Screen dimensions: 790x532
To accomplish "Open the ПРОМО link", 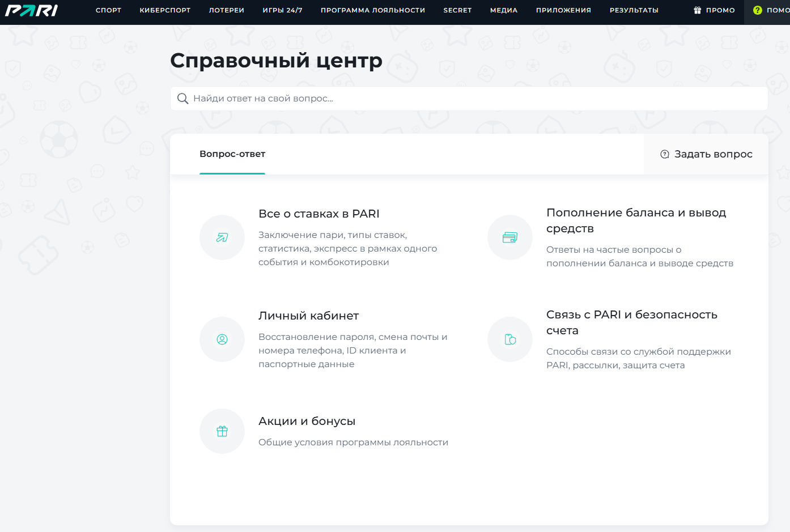I will [x=714, y=10].
